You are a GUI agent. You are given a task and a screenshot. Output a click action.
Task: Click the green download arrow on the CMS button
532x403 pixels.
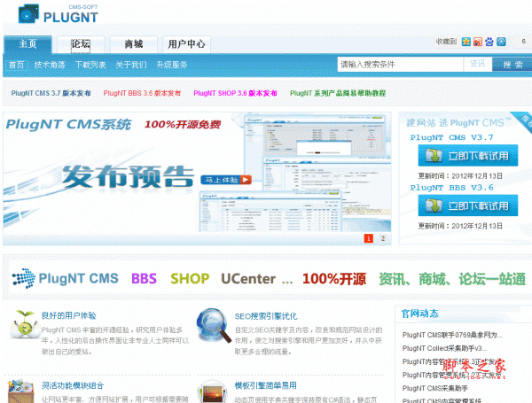click(434, 156)
